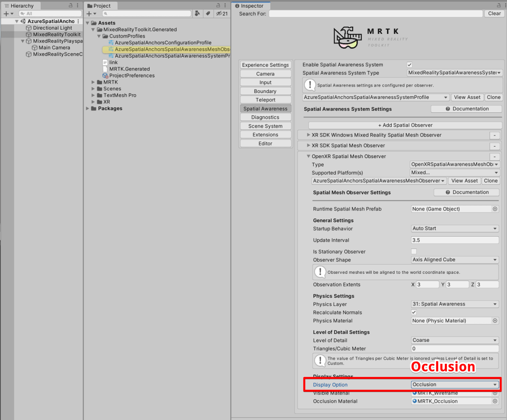Expand the Packages folder
Viewport: 507px width, 420px height.
click(x=88, y=109)
